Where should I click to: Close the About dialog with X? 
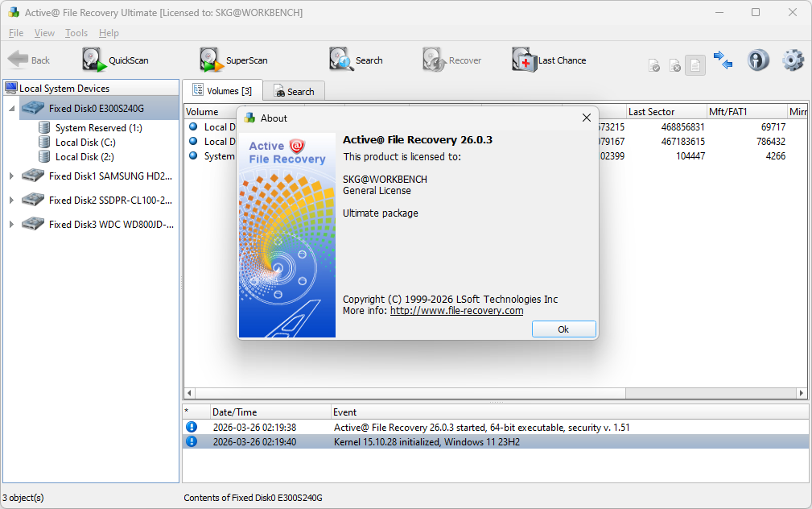point(586,118)
